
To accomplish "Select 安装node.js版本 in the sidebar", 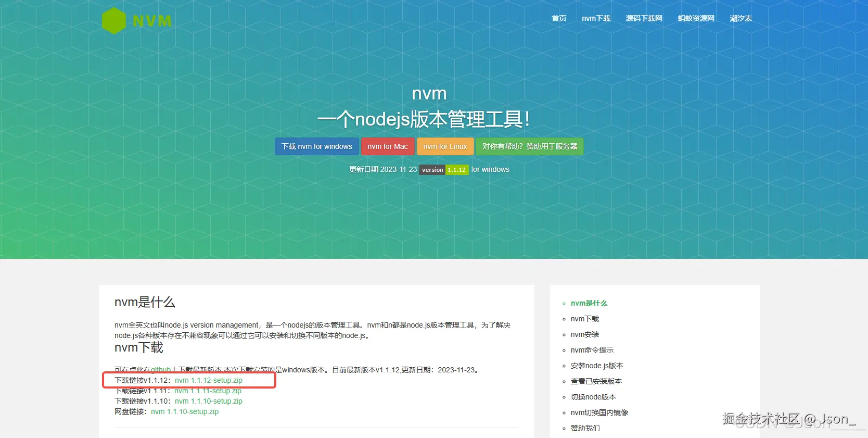I will pyautogui.click(x=597, y=366).
